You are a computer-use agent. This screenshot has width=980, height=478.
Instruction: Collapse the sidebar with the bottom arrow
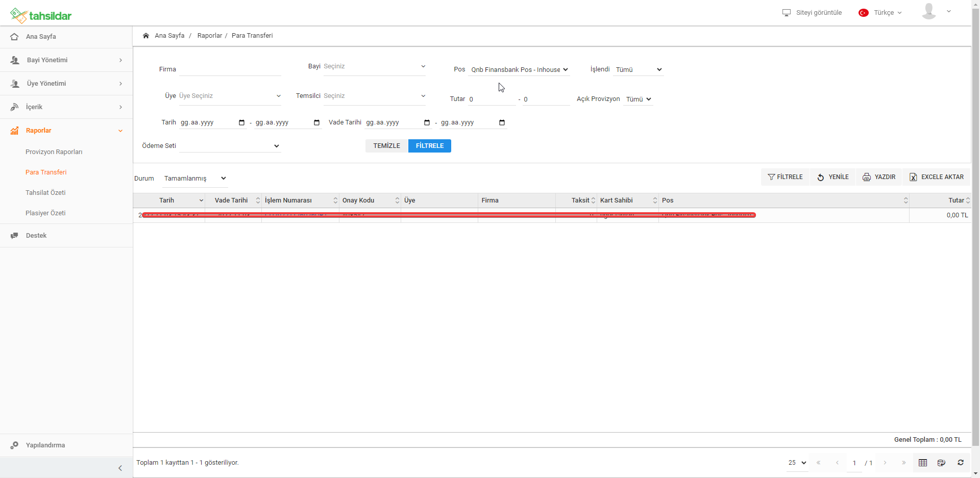[x=120, y=468]
